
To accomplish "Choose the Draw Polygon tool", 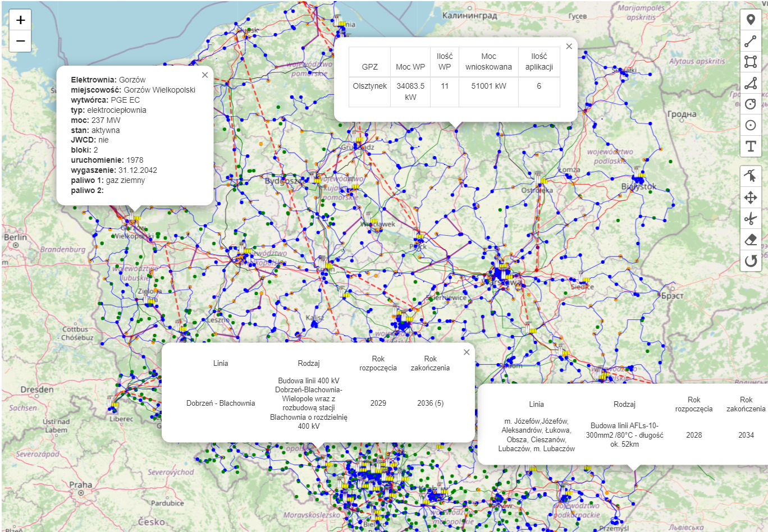I will pyautogui.click(x=751, y=83).
